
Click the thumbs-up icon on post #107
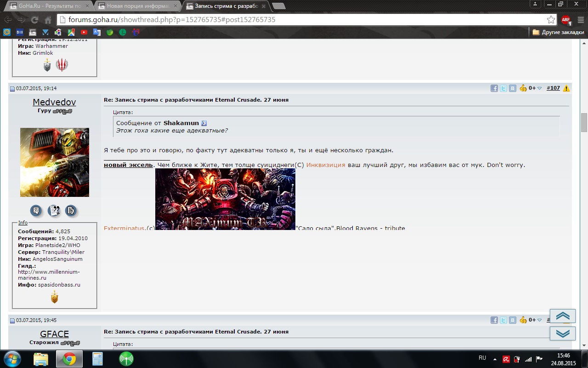(523, 88)
